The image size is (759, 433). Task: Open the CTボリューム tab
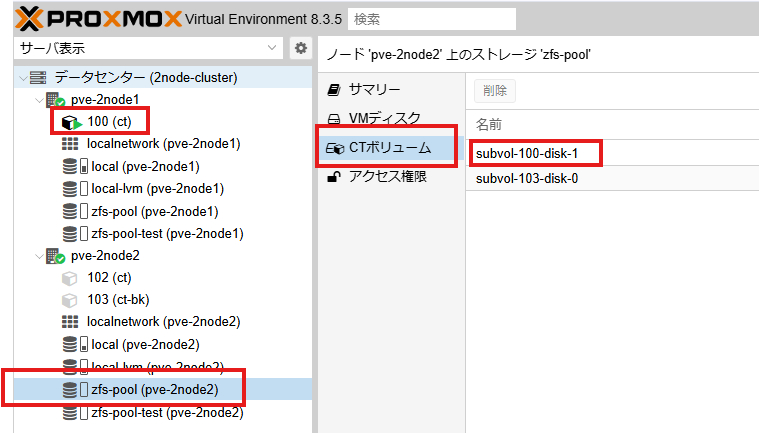click(x=390, y=148)
